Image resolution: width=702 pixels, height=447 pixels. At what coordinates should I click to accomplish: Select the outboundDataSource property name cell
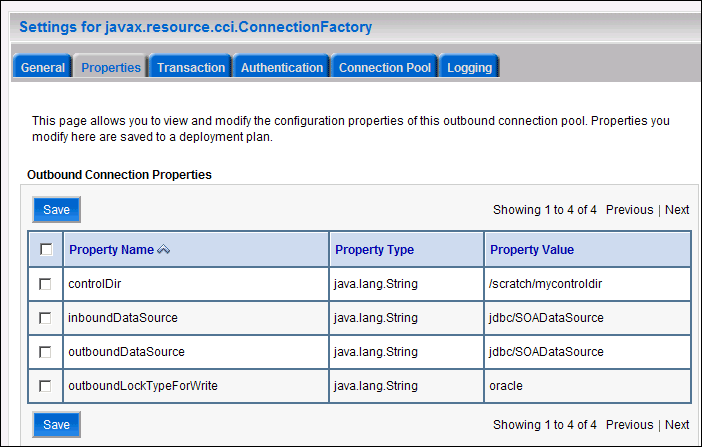[196, 352]
